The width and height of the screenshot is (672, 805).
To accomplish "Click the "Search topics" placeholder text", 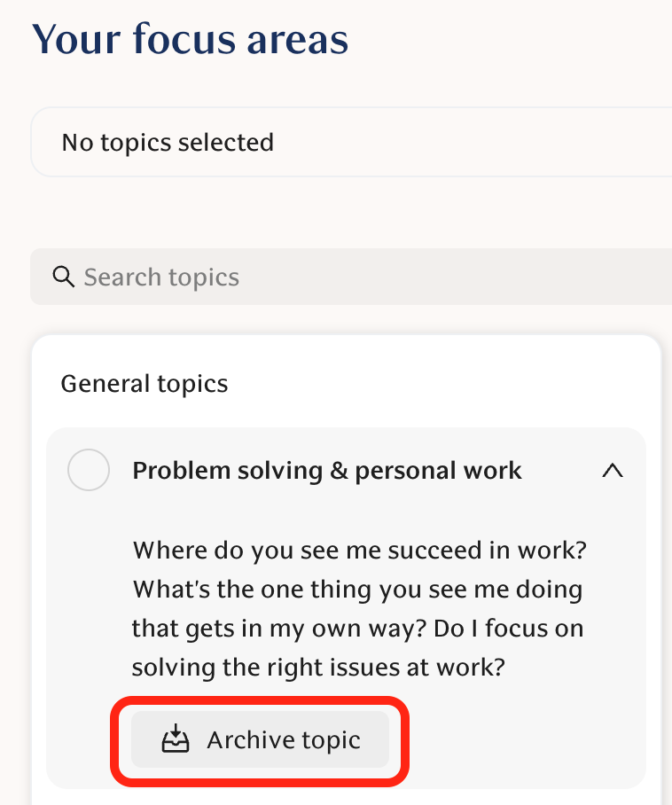I will point(161,277).
